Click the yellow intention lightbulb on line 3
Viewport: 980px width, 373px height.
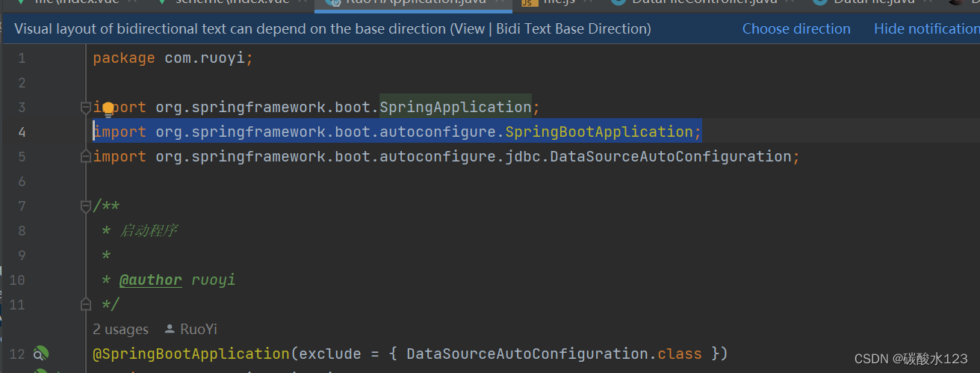click(x=108, y=109)
